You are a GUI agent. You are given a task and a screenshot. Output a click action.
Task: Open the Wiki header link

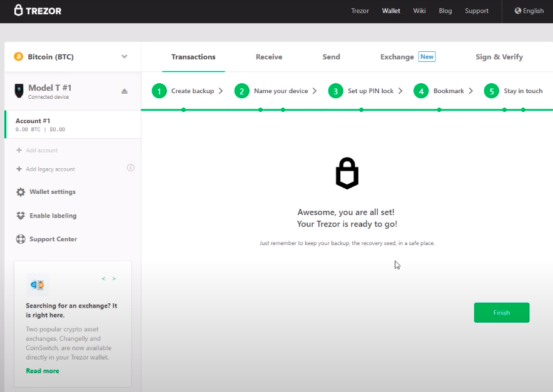419,11
